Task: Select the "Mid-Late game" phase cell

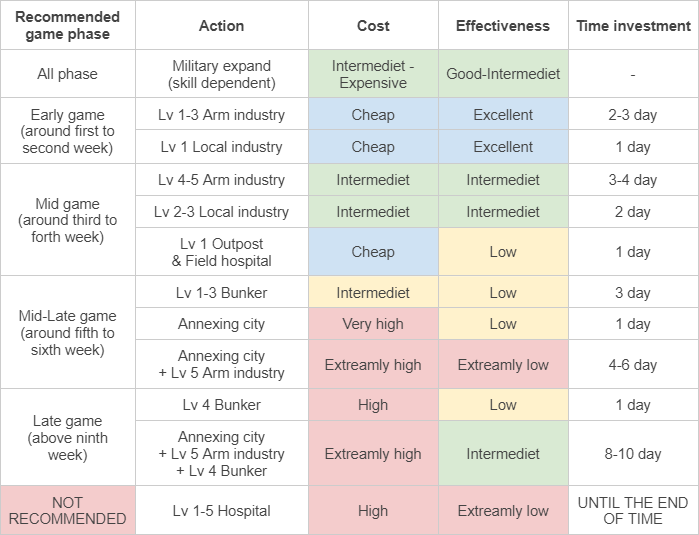Action: 68,333
